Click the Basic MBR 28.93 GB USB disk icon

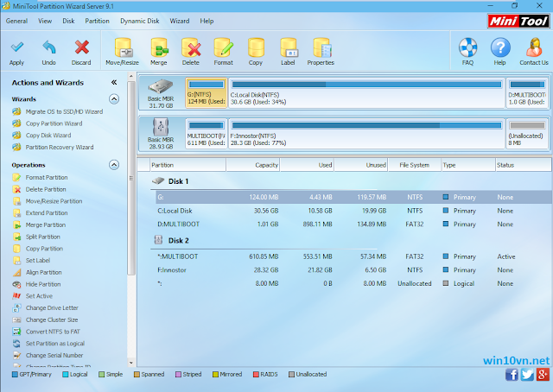[161, 127]
